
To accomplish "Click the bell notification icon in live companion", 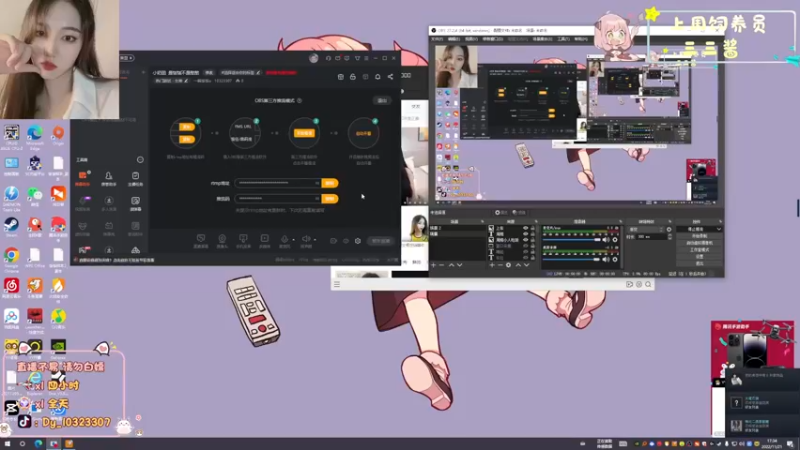I will point(378,77).
